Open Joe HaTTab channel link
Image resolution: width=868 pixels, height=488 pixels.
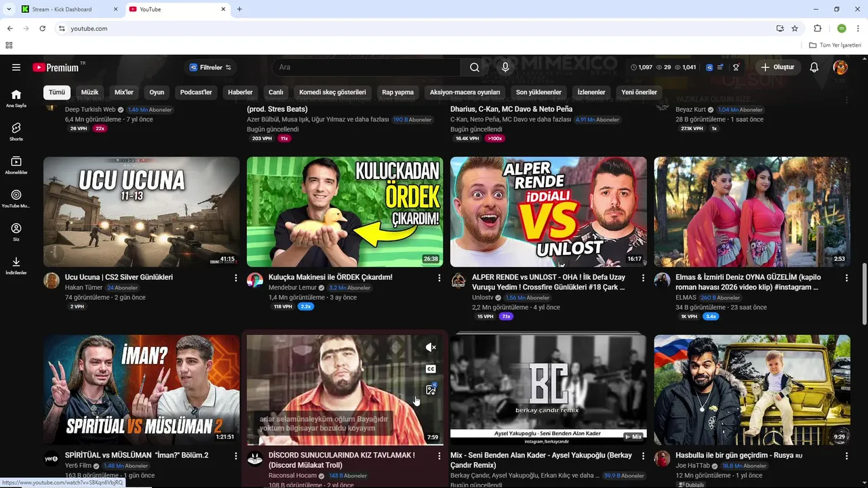coord(693,466)
